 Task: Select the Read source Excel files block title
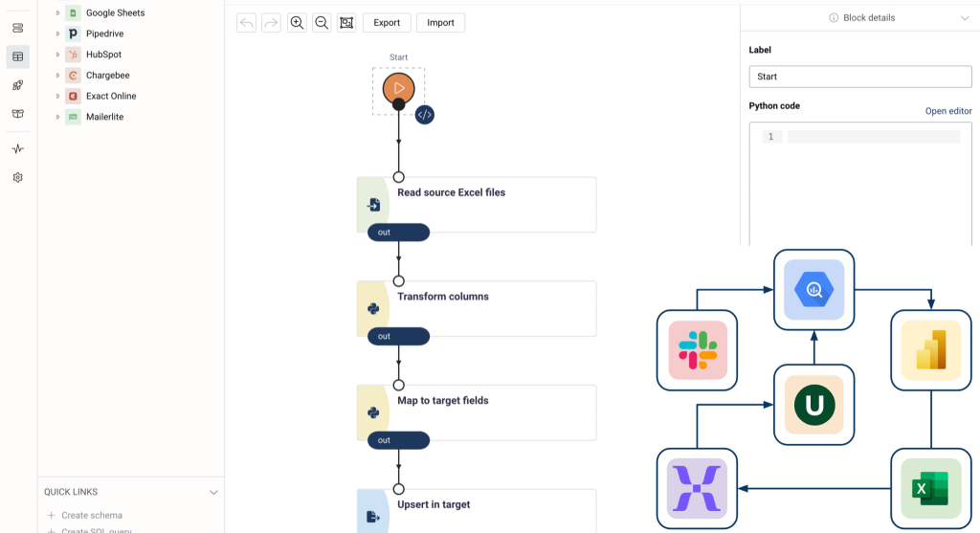pyautogui.click(x=452, y=192)
